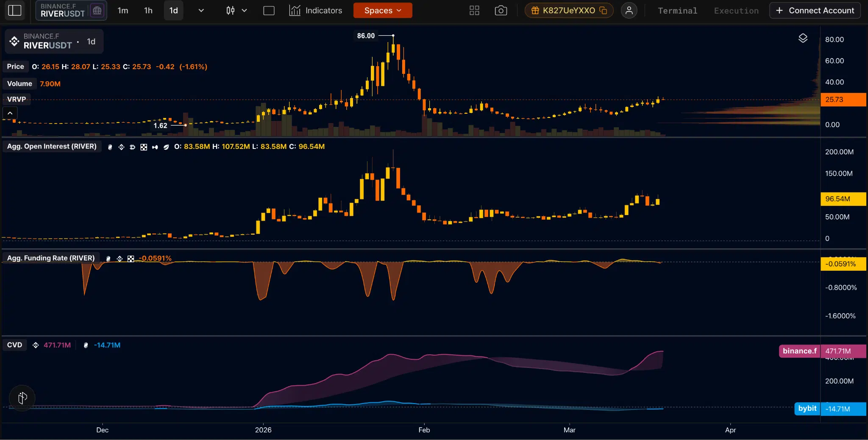This screenshot has width=868, height=440.
Task: Switch to the Terminal tab
Action: 677,10
